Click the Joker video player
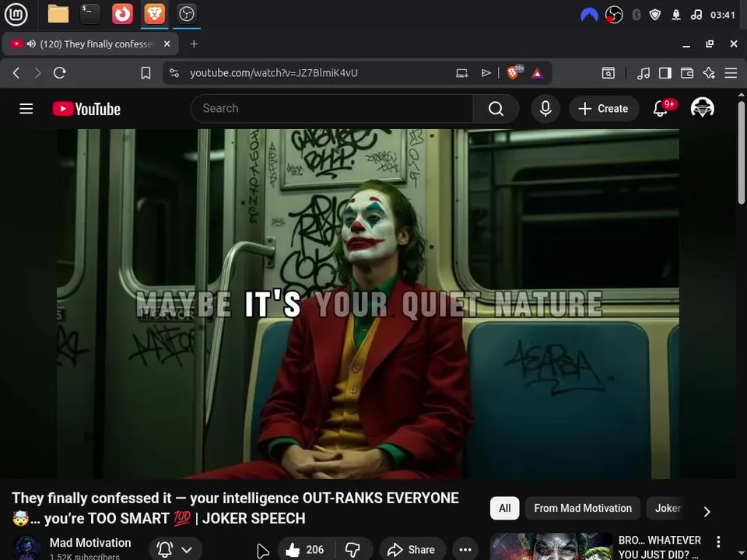 [x=368, y=304]
